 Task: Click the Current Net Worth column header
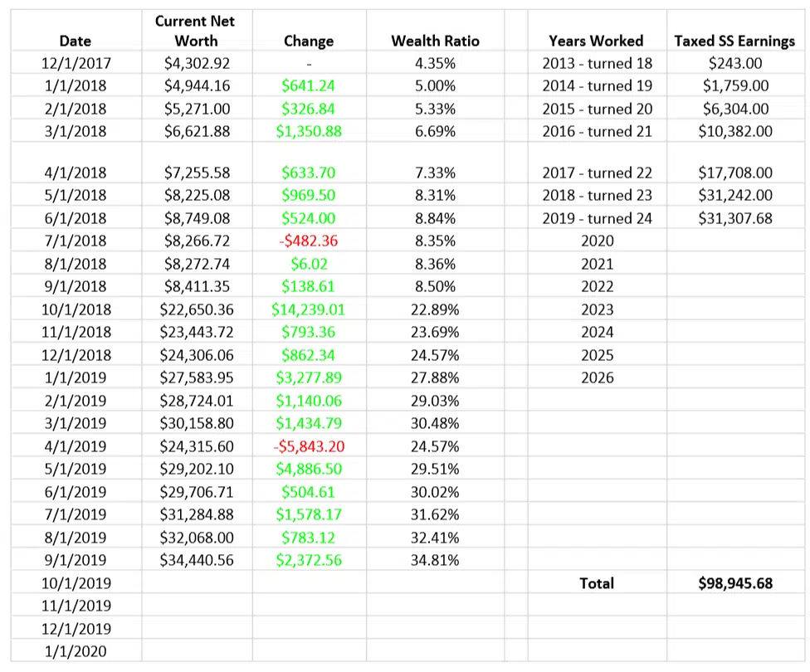[x=197, y=31]
